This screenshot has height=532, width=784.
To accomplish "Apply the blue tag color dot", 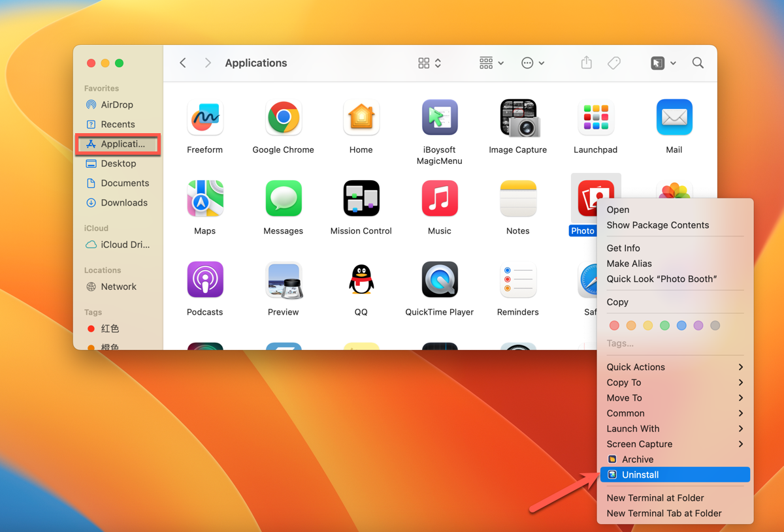I will [681, 325].
